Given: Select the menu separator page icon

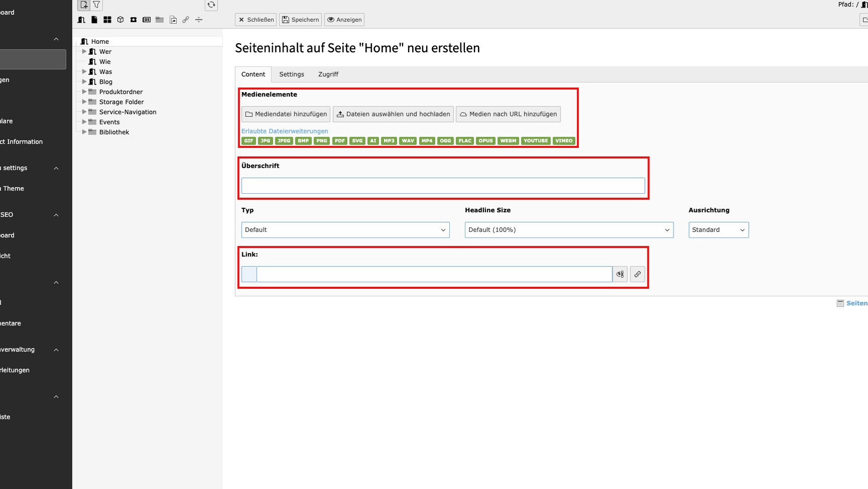Looking at the screenshot, I should coord(199,20).
